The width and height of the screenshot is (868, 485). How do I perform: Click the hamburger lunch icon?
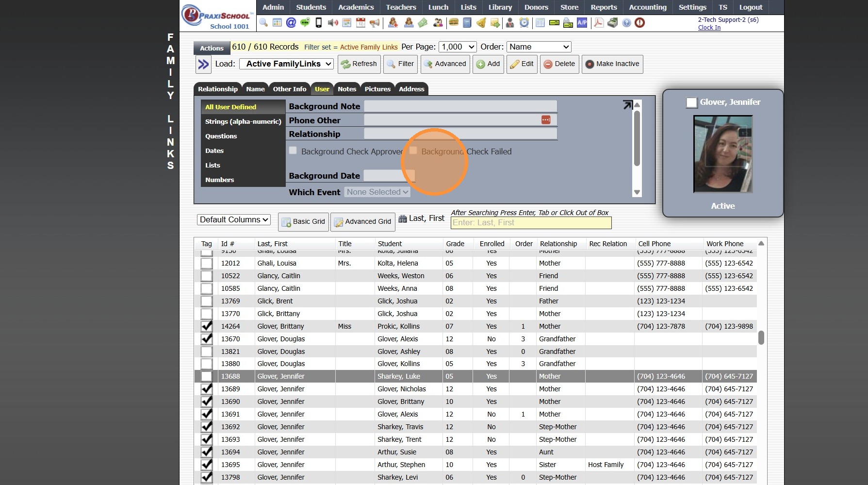[x=454, y=22]
